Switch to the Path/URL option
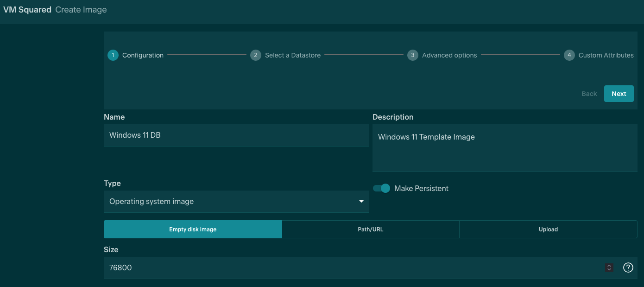644x287 pixels. 371,230
